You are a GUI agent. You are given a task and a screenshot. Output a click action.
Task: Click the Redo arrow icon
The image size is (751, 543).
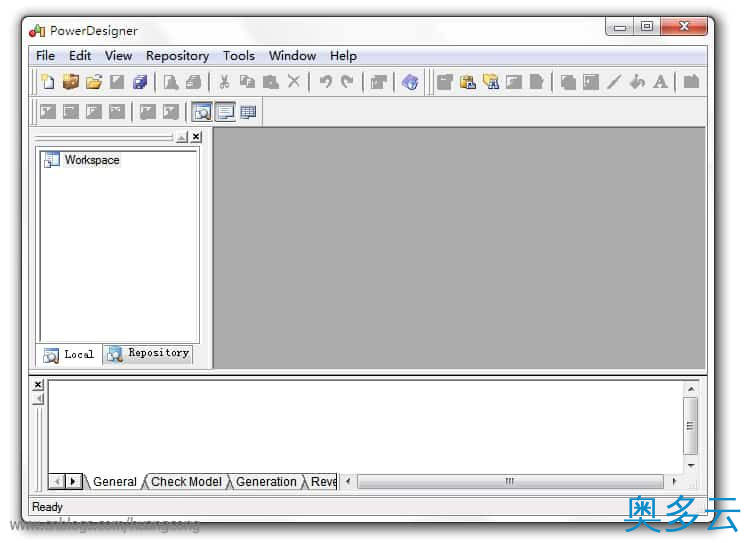point(347,82)
